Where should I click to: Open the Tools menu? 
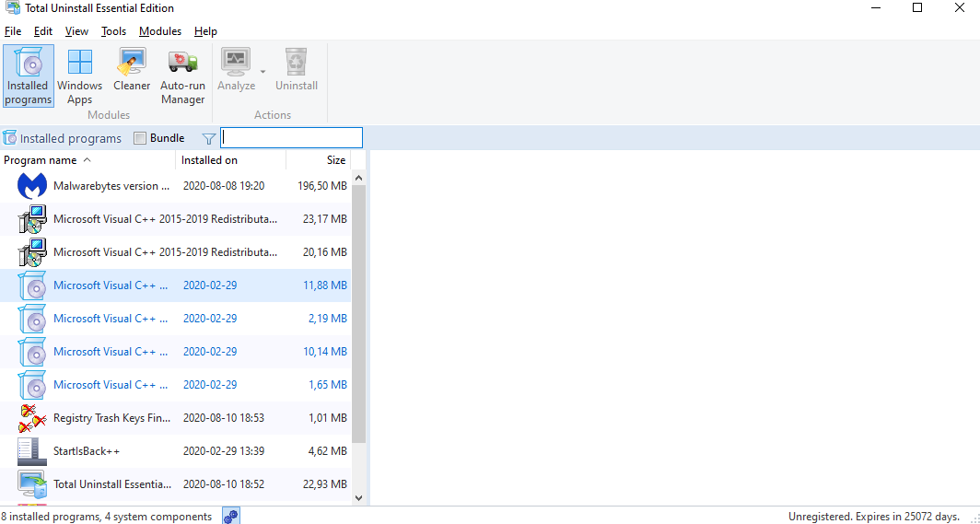coord(114,31)
